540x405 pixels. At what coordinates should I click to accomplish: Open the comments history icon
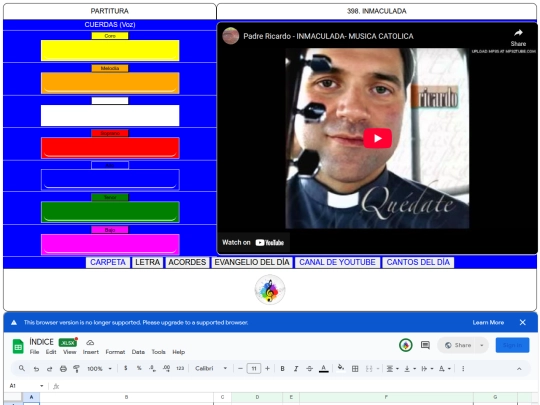point(425,345)
